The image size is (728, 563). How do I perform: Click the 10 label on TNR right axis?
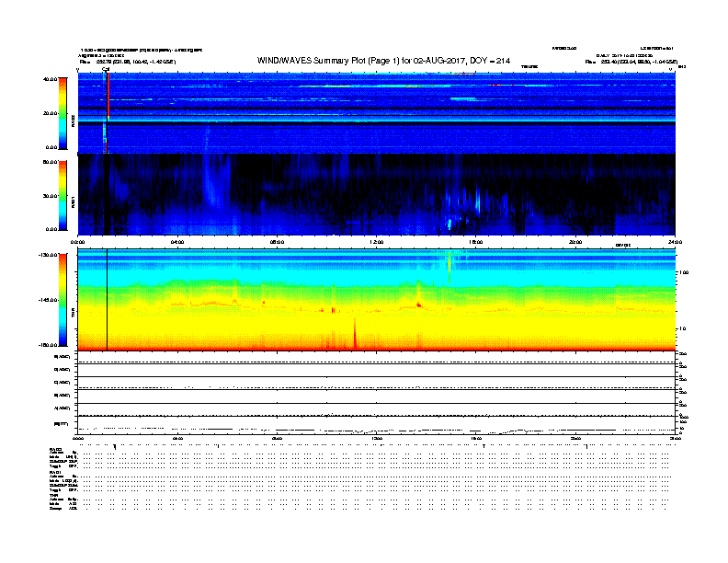click(x=682, y=329)
